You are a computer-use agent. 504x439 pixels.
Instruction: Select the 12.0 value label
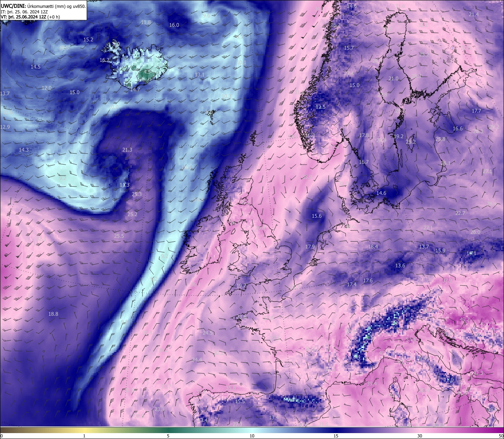tap(46, 88)
